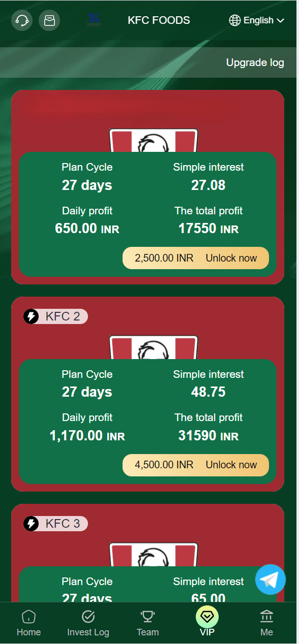Tap the blue logo beside KFC FOODS
The width and height of the screenshot is (299, 644).
[94, 19]
